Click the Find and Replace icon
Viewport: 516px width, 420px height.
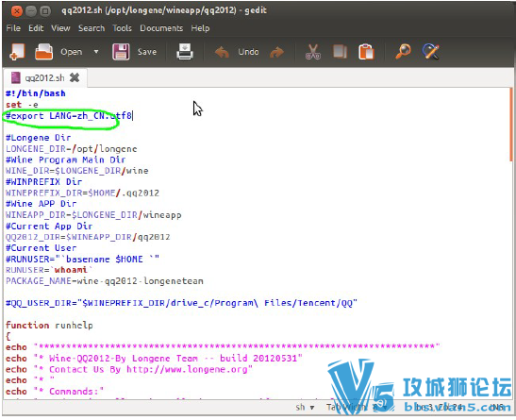(431, 52)
